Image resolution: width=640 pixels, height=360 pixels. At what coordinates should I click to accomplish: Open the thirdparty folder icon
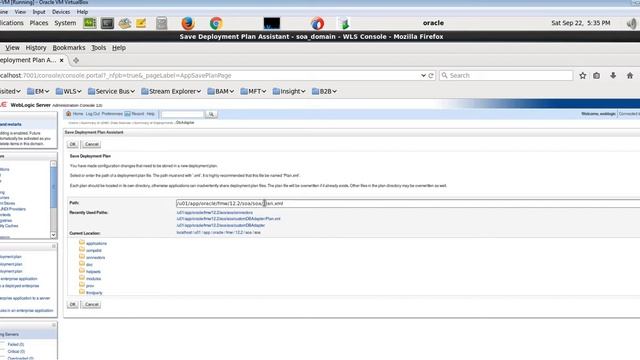click(82, 292)
